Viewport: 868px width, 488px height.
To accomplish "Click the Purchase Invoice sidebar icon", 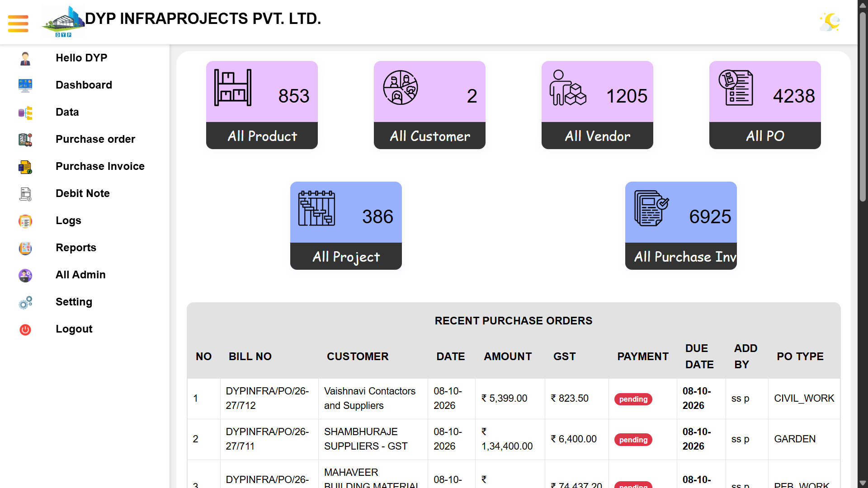I will pyautogui.click(x=25, y=167).
